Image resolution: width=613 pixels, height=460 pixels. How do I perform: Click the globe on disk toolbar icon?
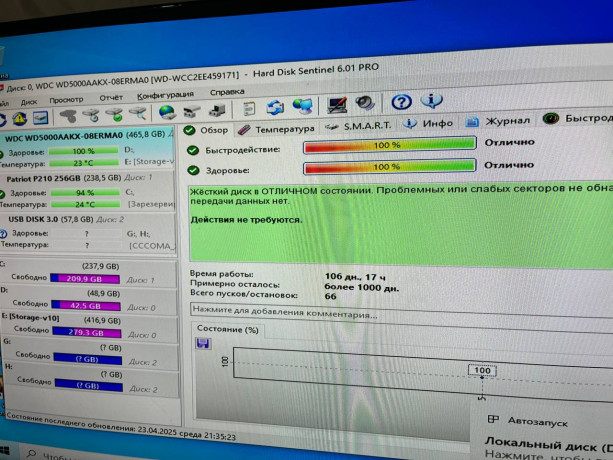(x=167, y=112)
